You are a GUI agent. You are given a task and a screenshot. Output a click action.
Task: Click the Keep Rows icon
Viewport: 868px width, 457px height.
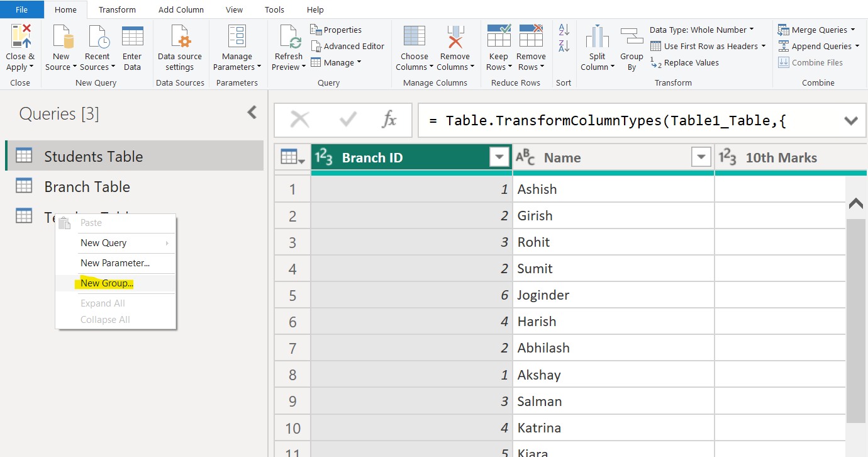[498, 38]
